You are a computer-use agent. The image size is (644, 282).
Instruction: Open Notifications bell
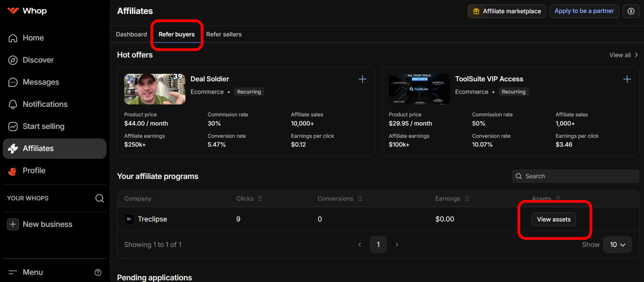click(x=13, y=104)
